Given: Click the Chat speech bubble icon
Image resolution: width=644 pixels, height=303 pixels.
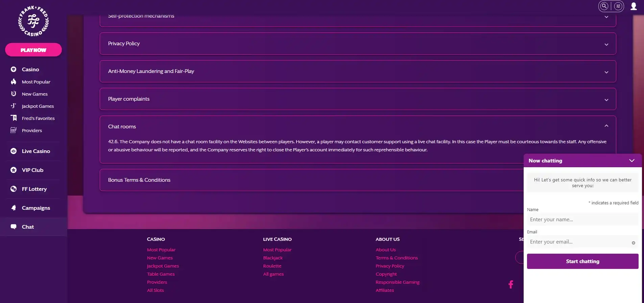Looking at the screenshot, I should [14, 227].
